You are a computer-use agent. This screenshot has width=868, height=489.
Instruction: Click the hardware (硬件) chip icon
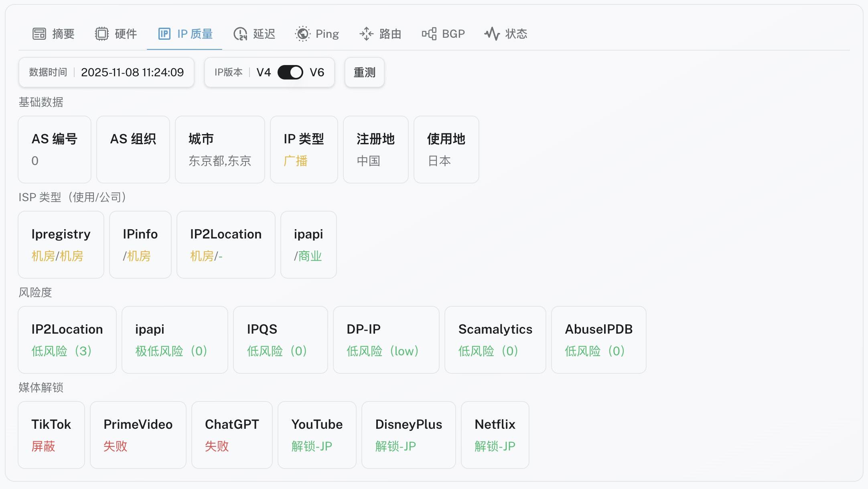102,34
